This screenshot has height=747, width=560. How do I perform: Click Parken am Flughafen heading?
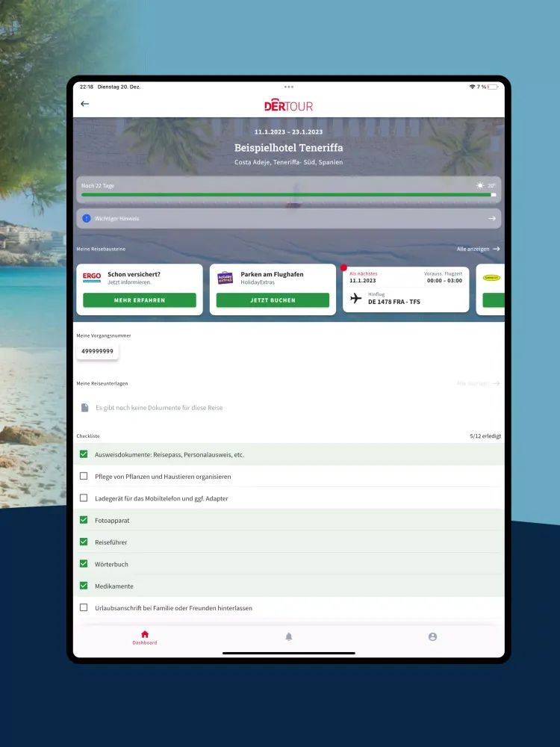(x=272, y=274)
